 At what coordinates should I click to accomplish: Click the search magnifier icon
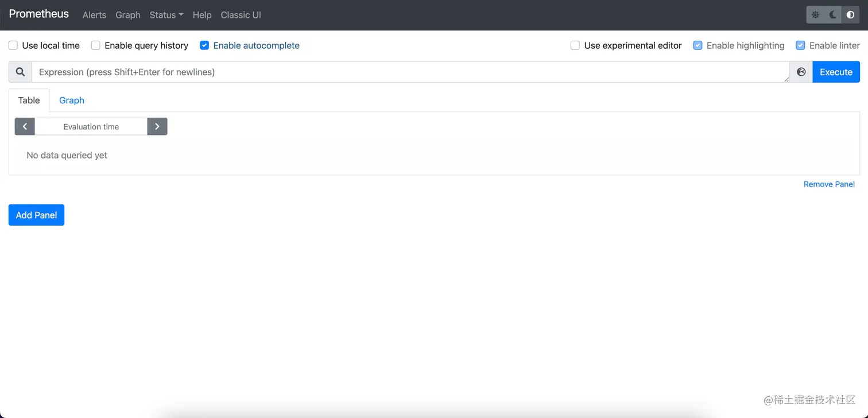click(x=20, y=72)
